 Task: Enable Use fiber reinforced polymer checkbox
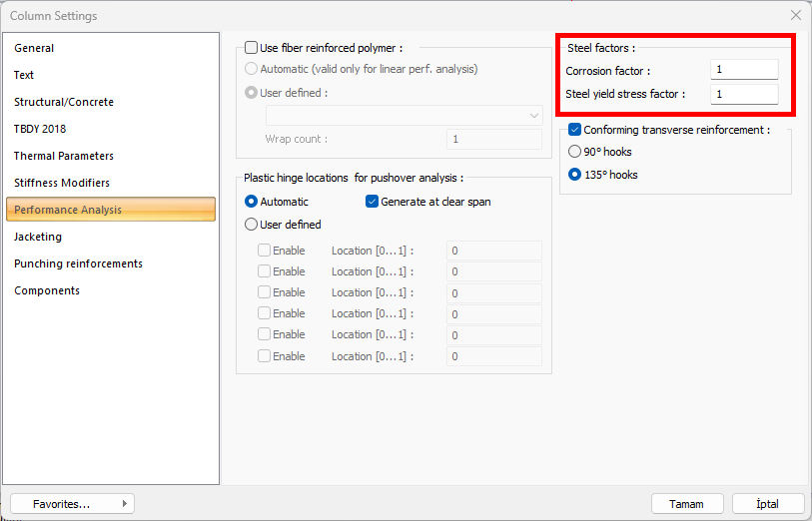tap(251, 47)
